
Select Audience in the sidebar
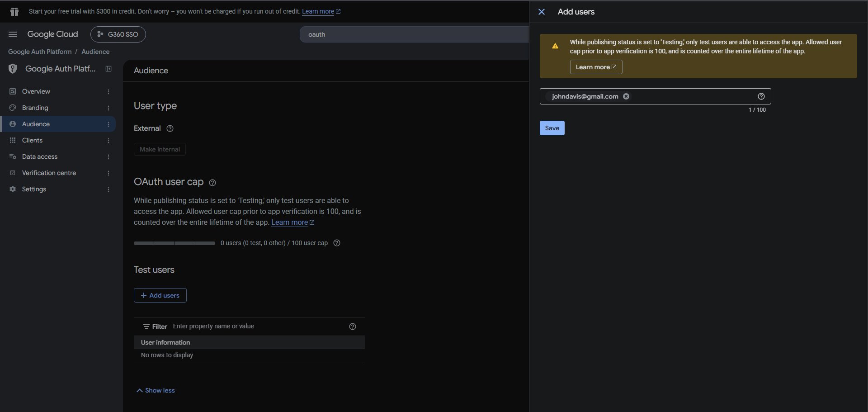coord(58,124)
